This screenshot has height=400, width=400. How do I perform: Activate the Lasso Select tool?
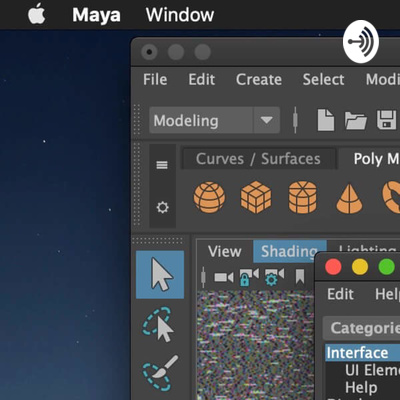pyautogui.click(x=159, y=324)
